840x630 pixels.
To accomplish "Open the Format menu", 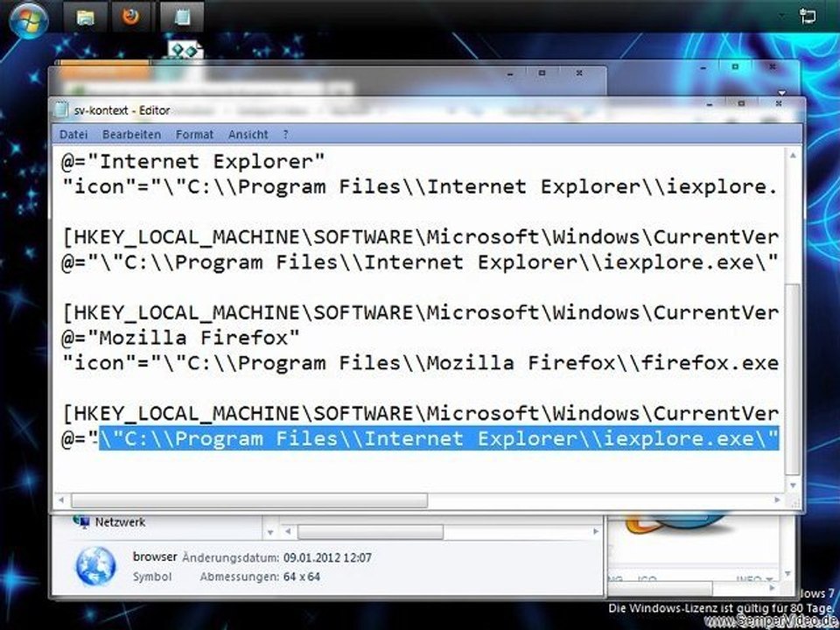I will click(x=194, y=135).
